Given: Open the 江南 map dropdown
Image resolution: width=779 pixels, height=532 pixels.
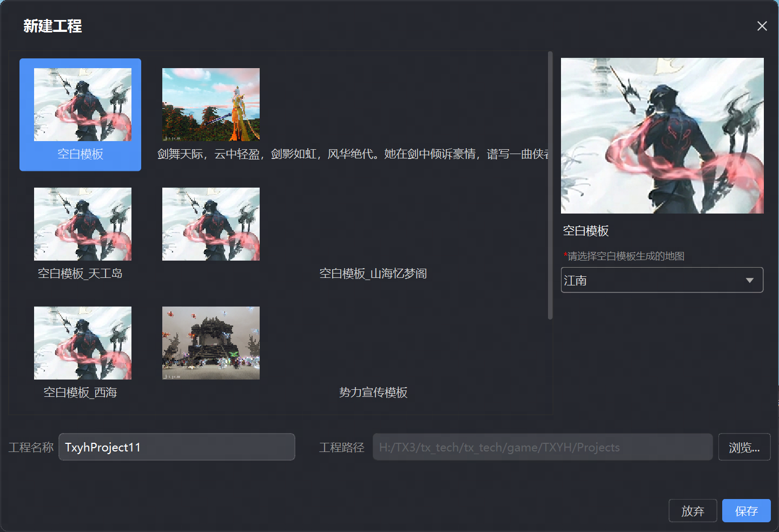Looking at the screenshot, I should [x=662, y=280].
